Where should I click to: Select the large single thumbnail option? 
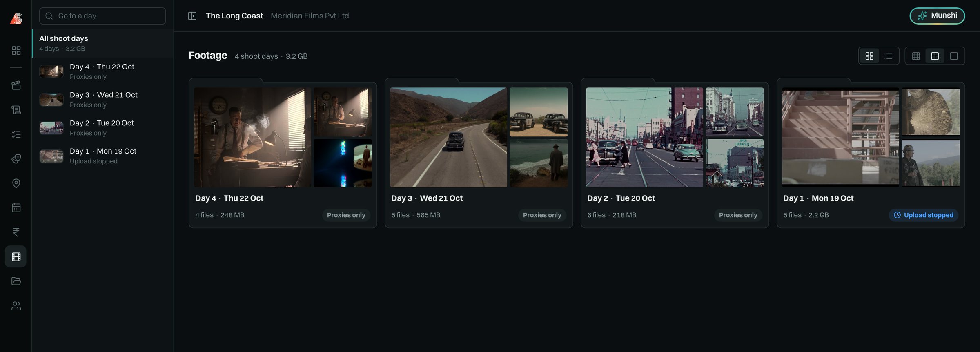(954, 56)
